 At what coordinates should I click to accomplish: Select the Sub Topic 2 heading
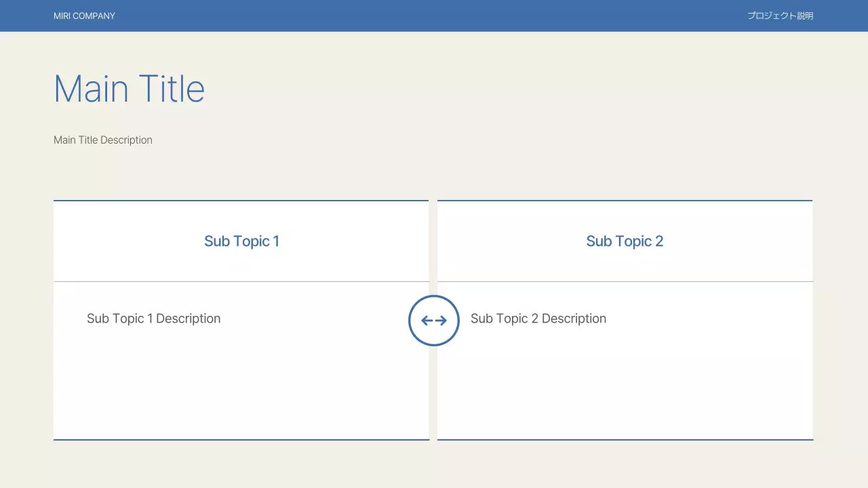coord(625,241)
